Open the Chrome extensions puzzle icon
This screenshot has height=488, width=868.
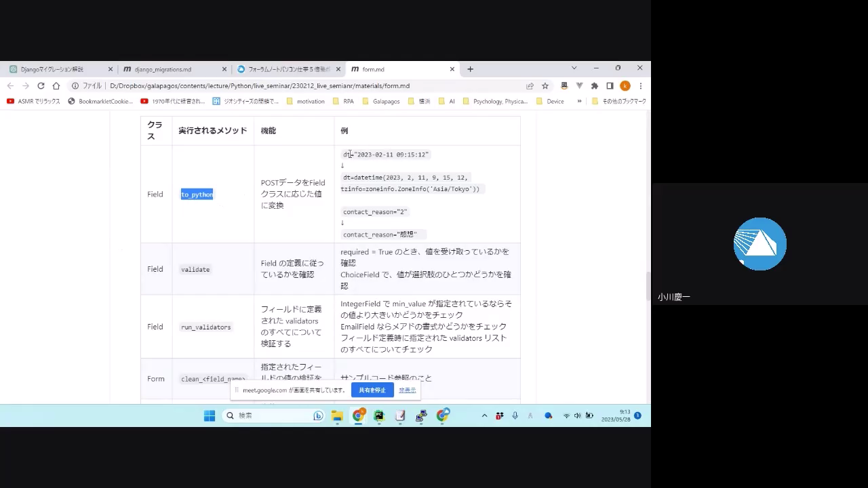coord(595,86)
